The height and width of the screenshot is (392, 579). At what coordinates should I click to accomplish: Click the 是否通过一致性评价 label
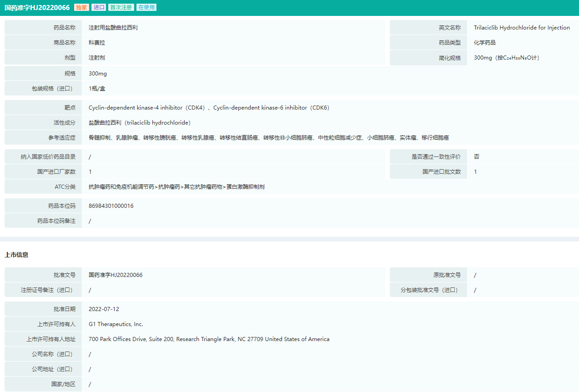436,157
